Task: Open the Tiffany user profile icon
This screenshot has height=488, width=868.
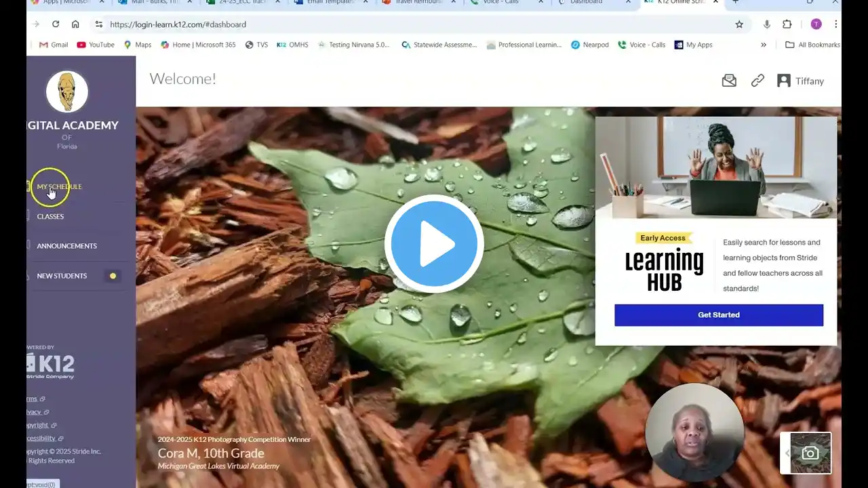Action: point(784,81)
